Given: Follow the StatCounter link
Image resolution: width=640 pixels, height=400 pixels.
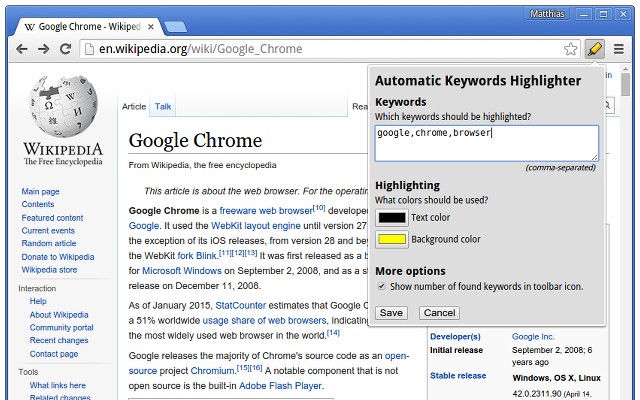Looking at the screenshot, I should tap(240, 305).
